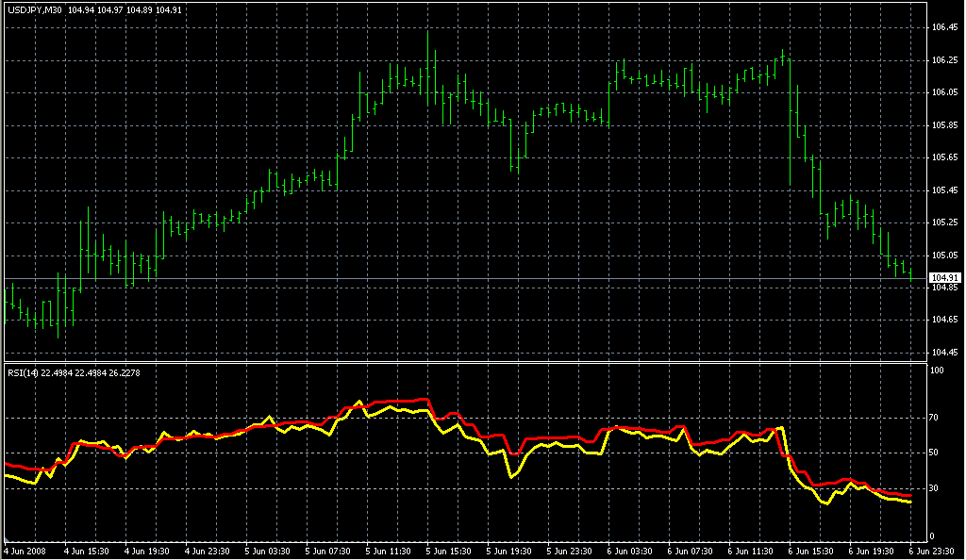Click the RSI level 50 label
This screenshot has height=560, width=966.
pyautogui.click(x=935, y=453)
